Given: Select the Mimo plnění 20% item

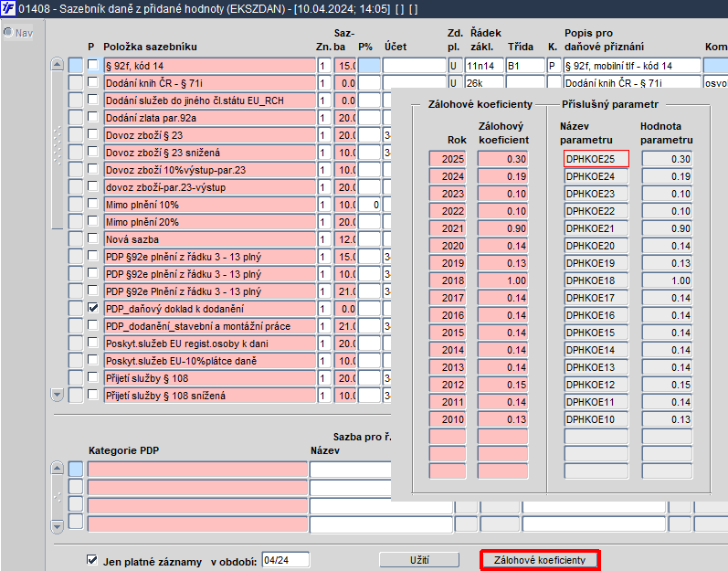Looking at the screenshot, I should (x=207, y=221).
